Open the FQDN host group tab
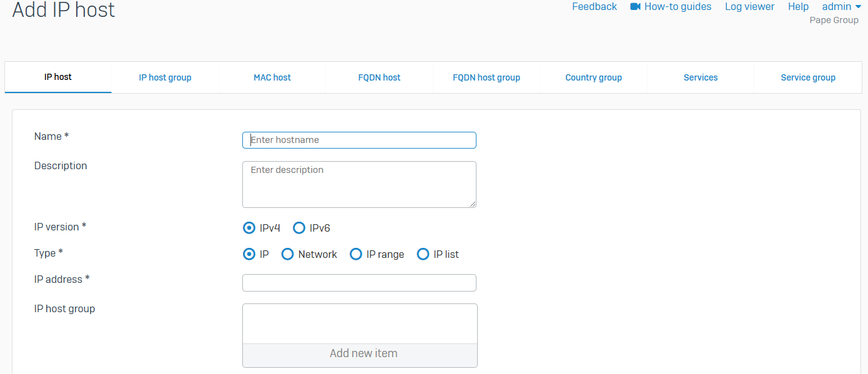 click(x=486, y=77)
